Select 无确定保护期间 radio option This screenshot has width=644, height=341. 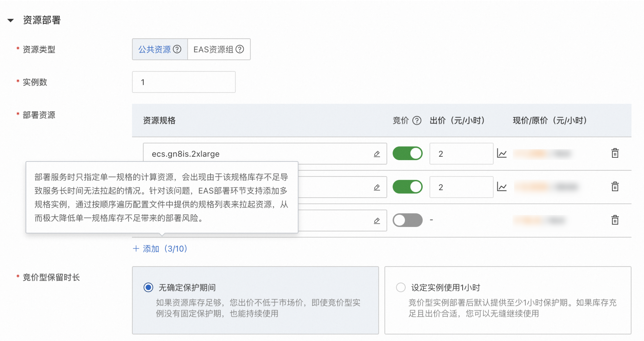point(148,287)
